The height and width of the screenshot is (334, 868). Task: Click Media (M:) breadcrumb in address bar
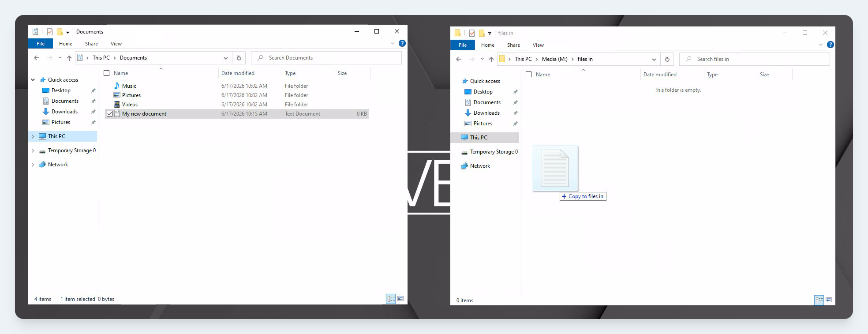click(x=554, y=59)
